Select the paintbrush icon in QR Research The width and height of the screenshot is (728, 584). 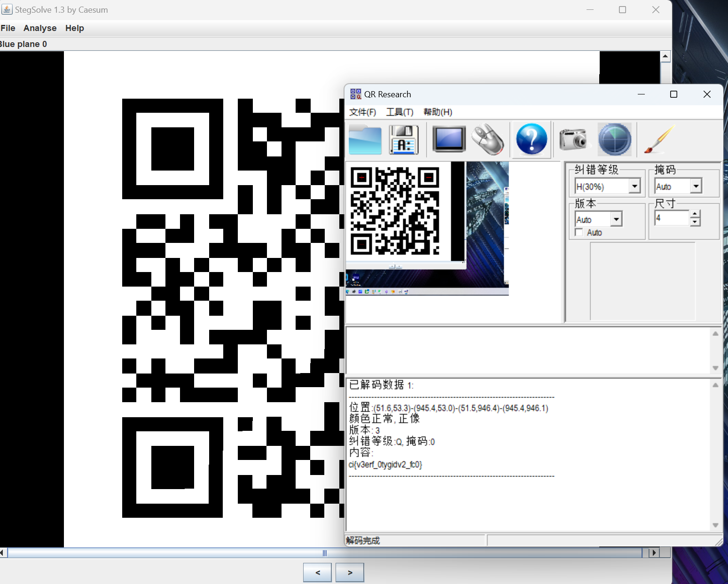click(x=659, y=139)
